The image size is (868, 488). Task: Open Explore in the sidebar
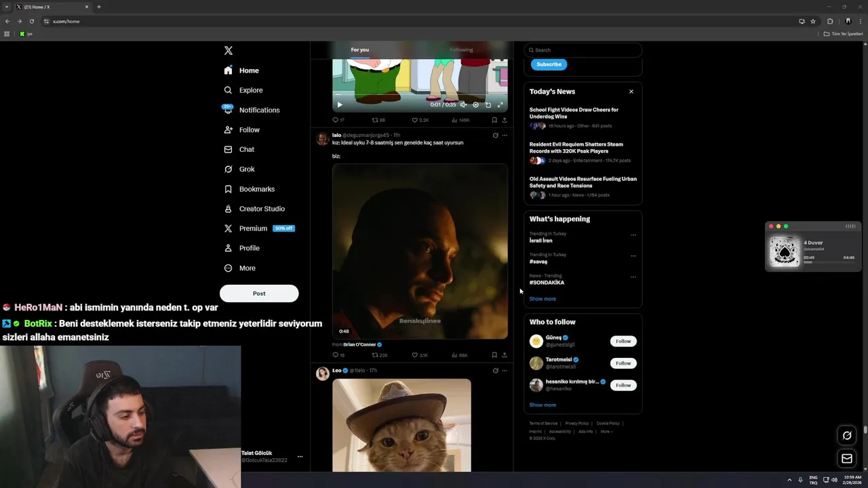point(243,90)
